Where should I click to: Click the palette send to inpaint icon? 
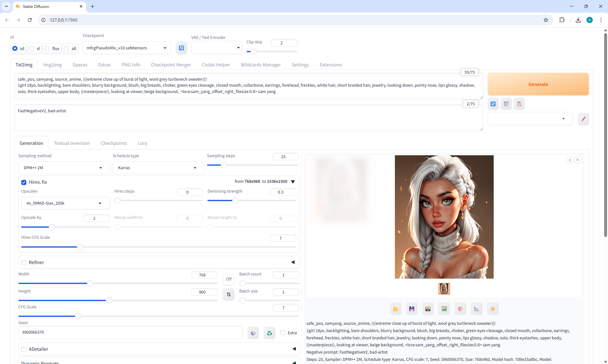[460, 309]
